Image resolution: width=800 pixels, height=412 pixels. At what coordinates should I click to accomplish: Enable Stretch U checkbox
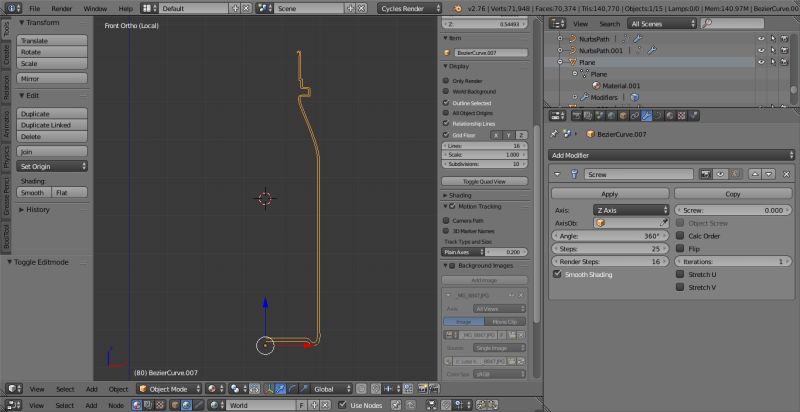(x=680, y=274)
